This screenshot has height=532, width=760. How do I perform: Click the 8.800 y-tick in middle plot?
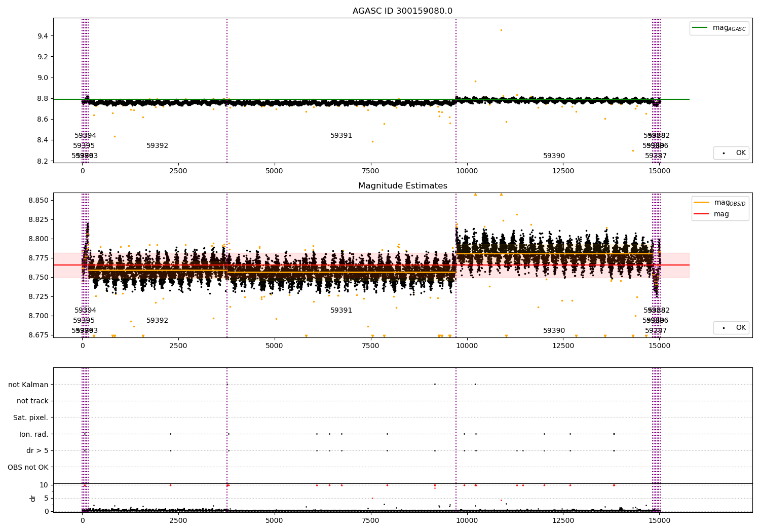pos(39,239)
